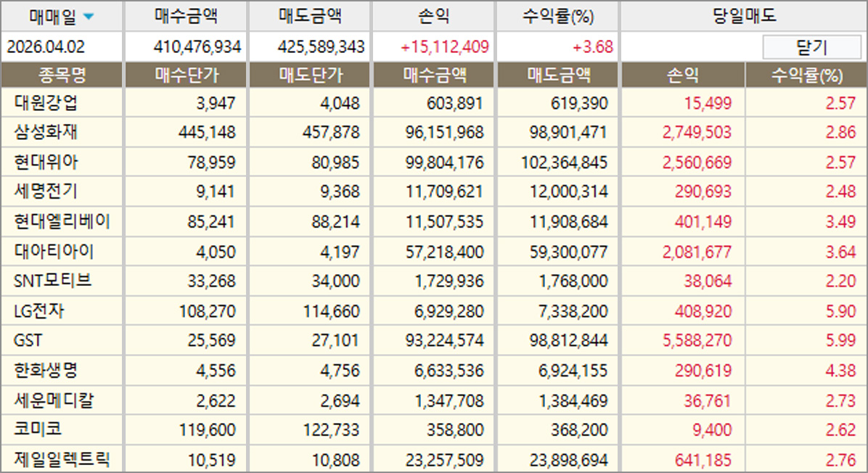Viewport: 868px width, 473px height.
Task: Select the top 손익 column header
Action: pyautogui.click(x=434, y=17)
